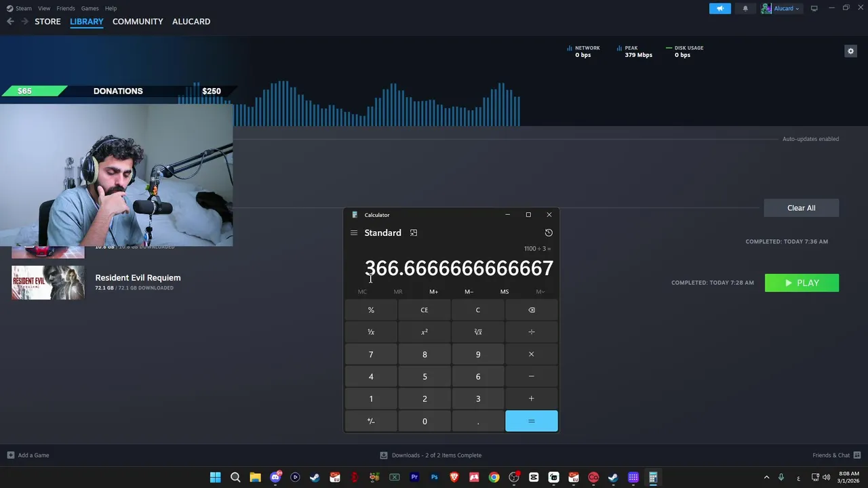Open Adobe Photoshop from taskbar

pyautogui.click(x=434, y=478)
